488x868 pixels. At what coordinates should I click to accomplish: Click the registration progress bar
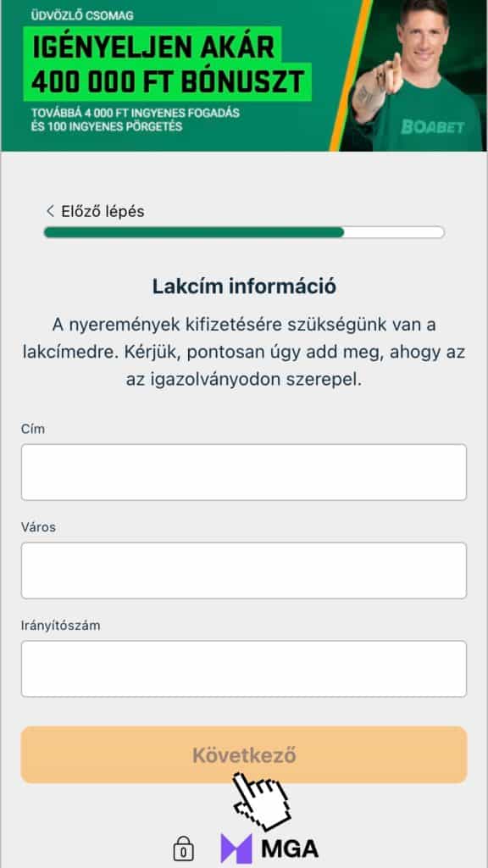[x=244, y=231]
